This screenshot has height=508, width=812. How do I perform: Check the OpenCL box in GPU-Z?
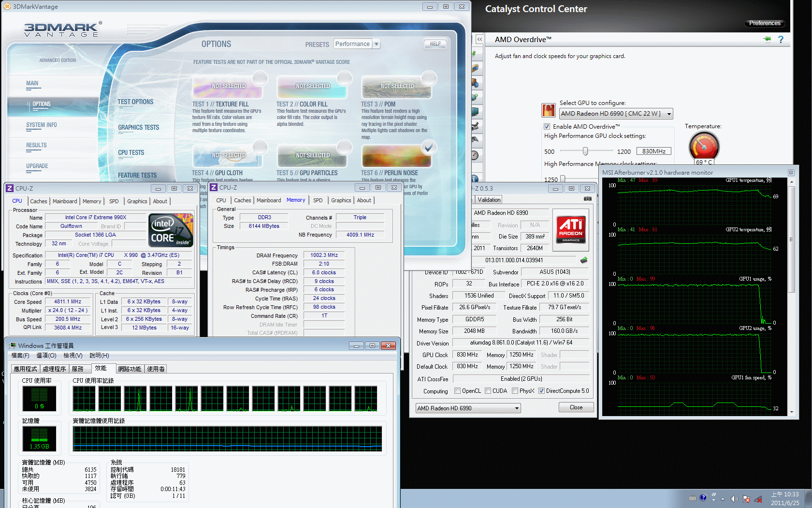457,391
